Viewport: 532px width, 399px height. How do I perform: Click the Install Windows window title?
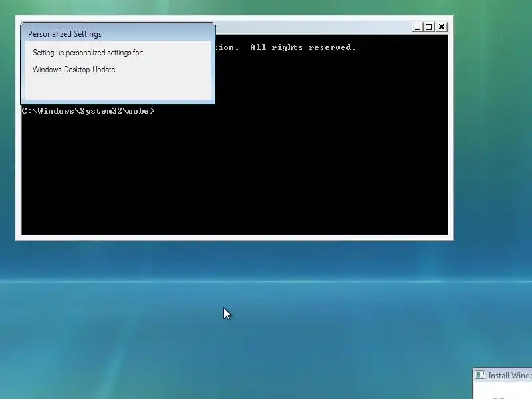[510, 376]
